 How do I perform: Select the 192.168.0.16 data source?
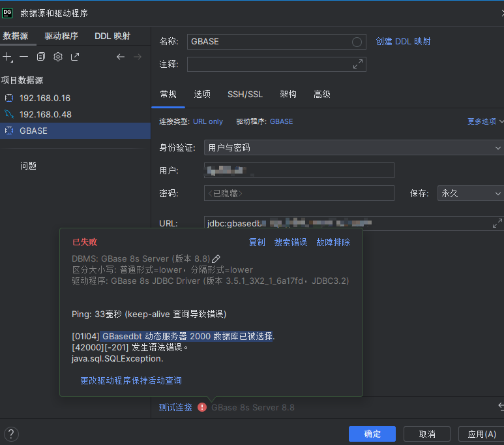coord(75,98)
